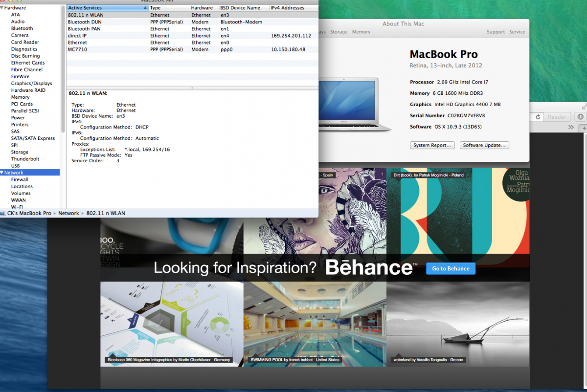Switch to the Memory tab
The width and height of the screenshot is (587, 392).
click(x=361, y=32)
